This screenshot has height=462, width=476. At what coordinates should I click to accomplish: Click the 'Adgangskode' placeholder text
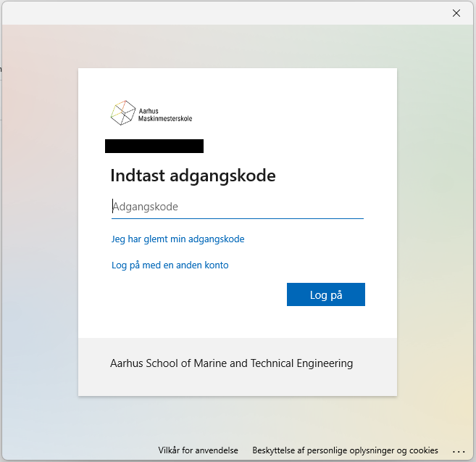click(x=146, y=207)
